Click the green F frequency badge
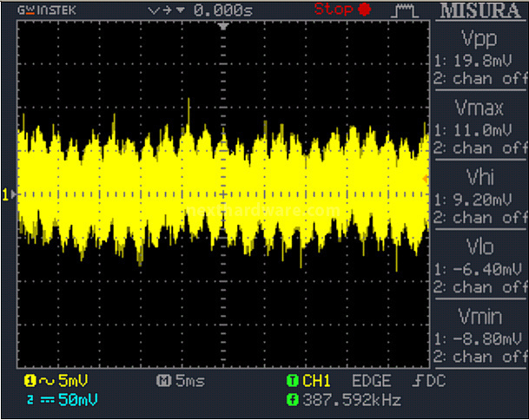The width and height of the screenshot is (529, 420). pyautogui.click(x=293, y=400)
